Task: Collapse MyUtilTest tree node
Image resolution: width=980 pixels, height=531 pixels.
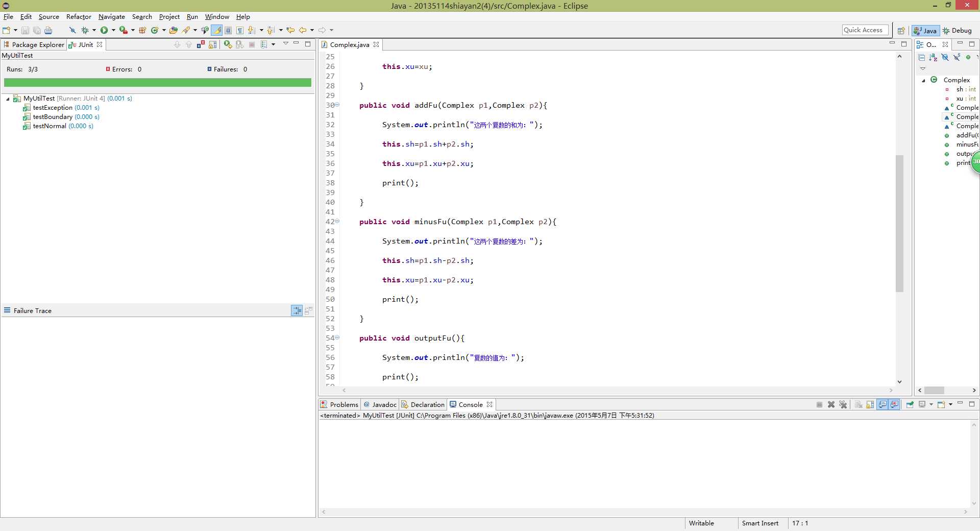Action: point(8,99)
